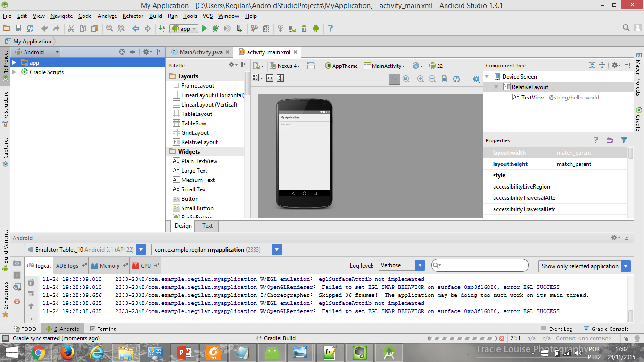This screenshot has height=362, width=644.
Task: Toggle Scroll to the end logcat icon
Action: click(x=31, y=294)
